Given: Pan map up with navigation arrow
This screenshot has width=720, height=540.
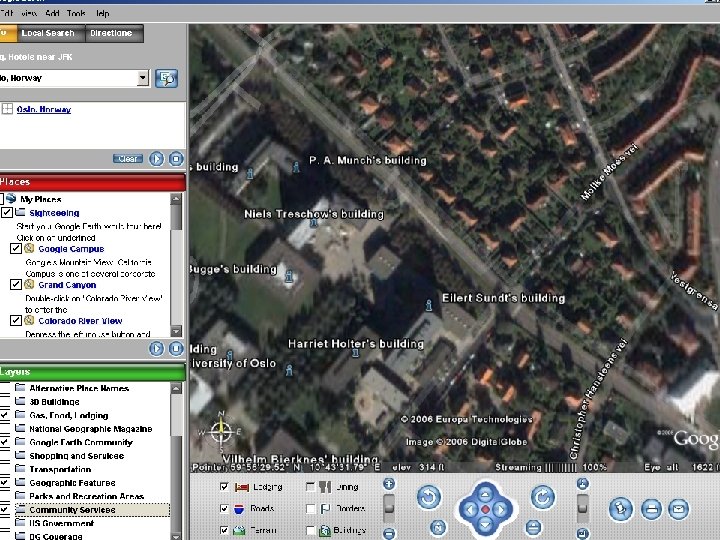Looking at the screenshot, I should click(485, 494).
